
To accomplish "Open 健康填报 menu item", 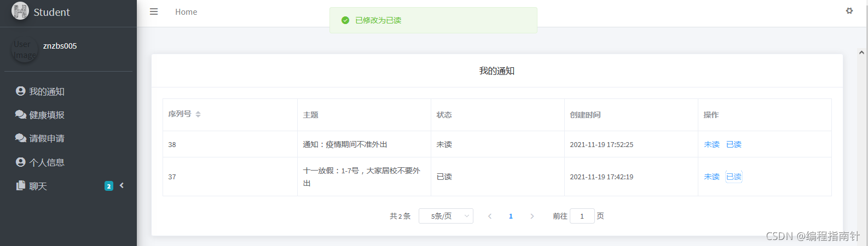I will click(x=68, y=115).
